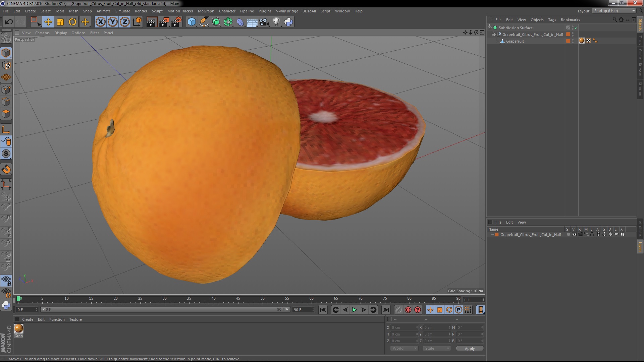The height and width of the screenshot is (362, 644).
Task: Activate the Rotate tool
Action: click(x=72, y=22)
